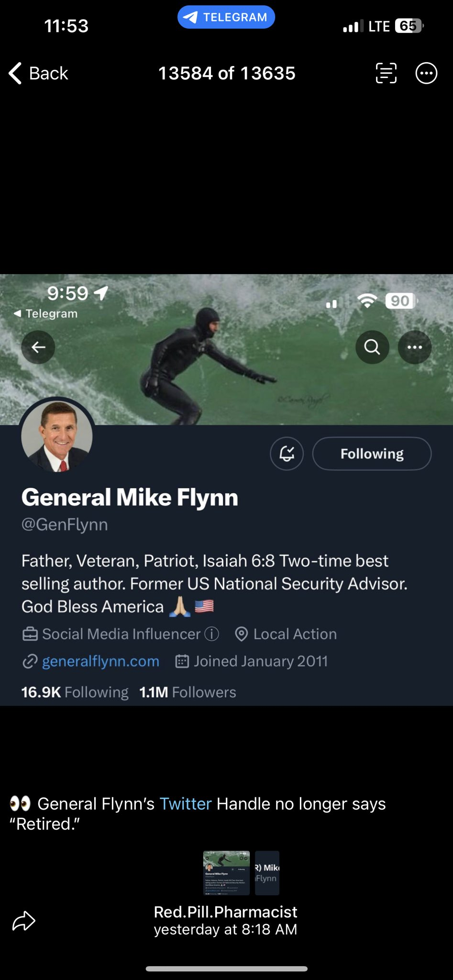Viewport: 453px width, 980px height.
Task: Open the generalflynn.com link
Action: click(x=100, y=661)
